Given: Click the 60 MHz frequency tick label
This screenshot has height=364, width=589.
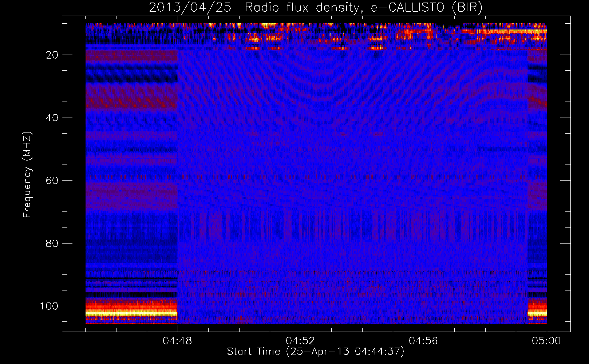Looking at the screenshot, I should (52, 181).
